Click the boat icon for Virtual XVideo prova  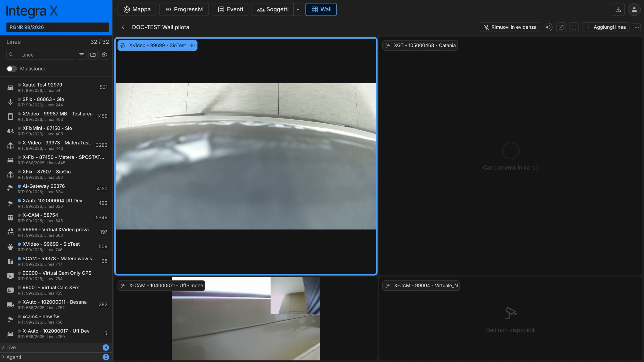click(x=10, y=231)
